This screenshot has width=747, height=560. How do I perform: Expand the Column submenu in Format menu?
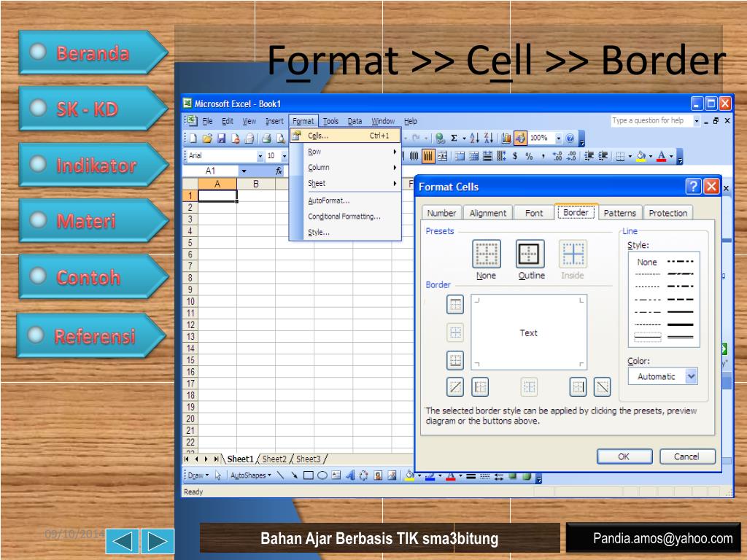[345, 167]
